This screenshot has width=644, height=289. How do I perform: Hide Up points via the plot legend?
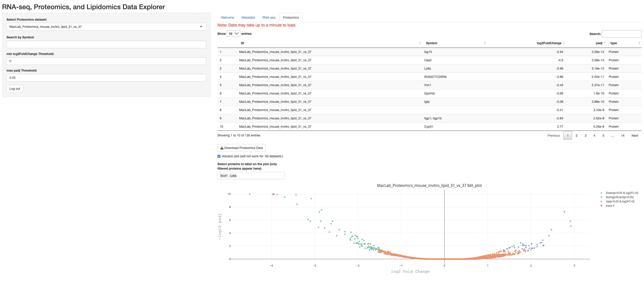point(602,201)
